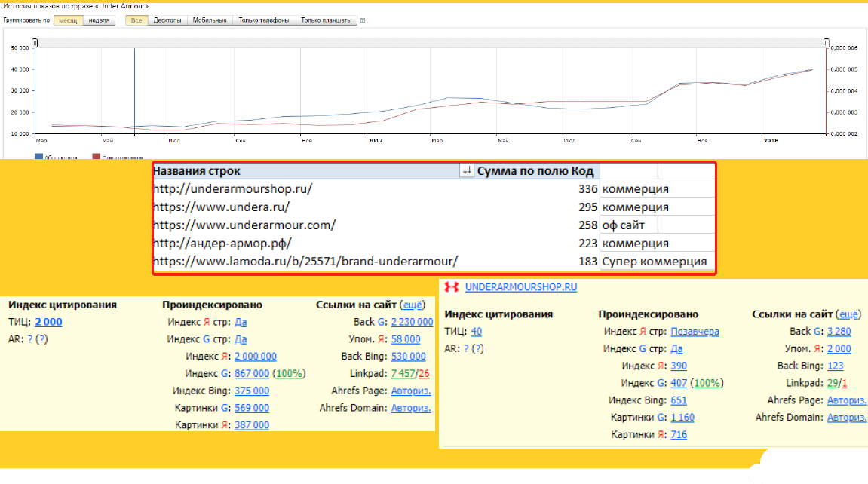This screenshot has width=868, height=484.
Task: Open ТИЦ 2 000 link
Action: click(49, 322)
